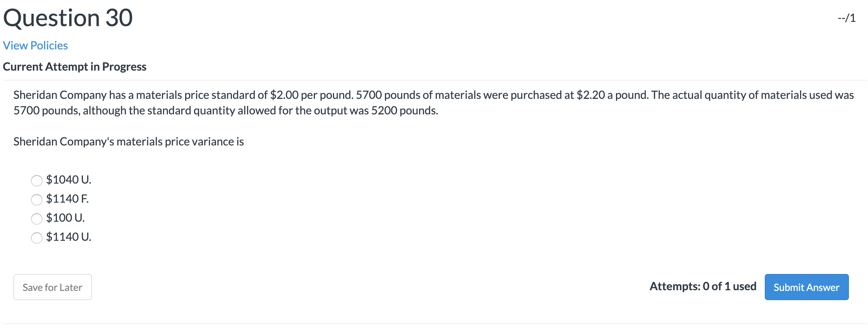
Task: Click the Submit Answer button
Action: tap(806, 287)
